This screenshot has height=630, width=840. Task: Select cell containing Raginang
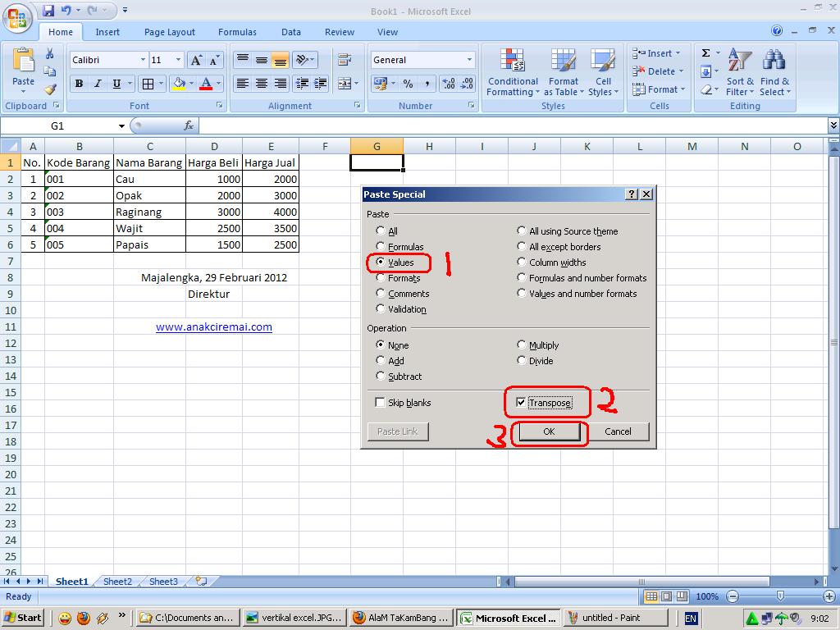149,212
